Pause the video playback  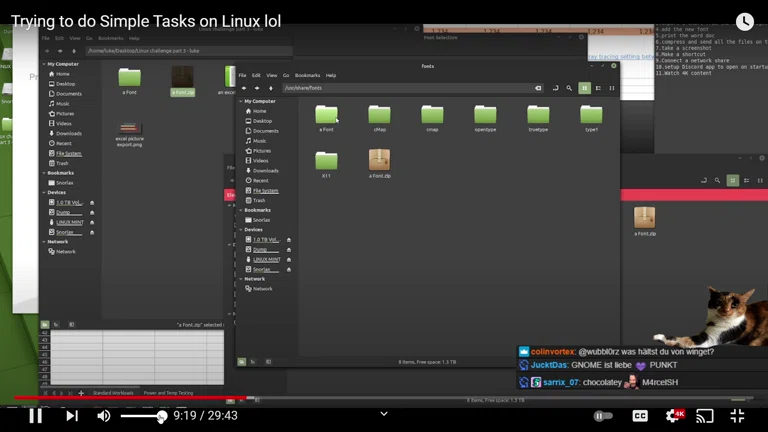[x=35, y=415]
